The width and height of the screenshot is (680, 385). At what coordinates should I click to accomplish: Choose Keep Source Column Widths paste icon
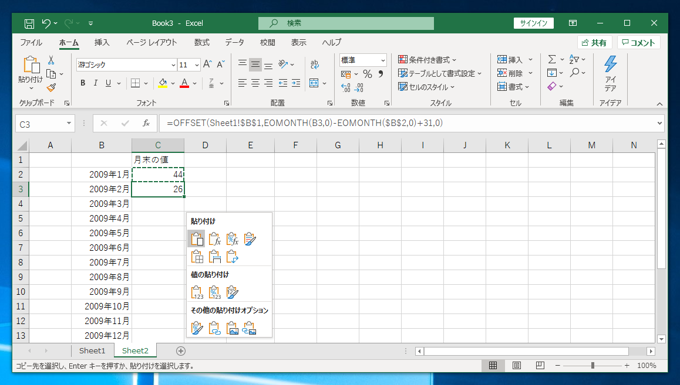(x=215, y=257)
